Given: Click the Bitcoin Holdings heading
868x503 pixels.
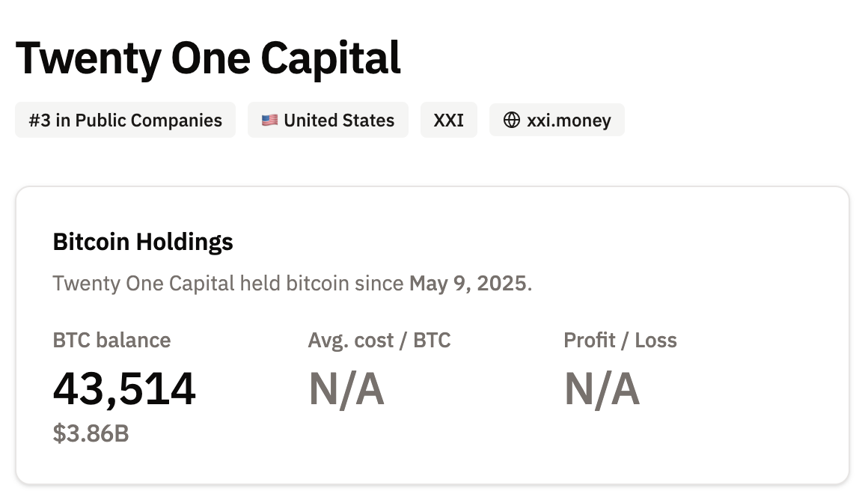Looking at the screenshot, I should tap(143, 242).
